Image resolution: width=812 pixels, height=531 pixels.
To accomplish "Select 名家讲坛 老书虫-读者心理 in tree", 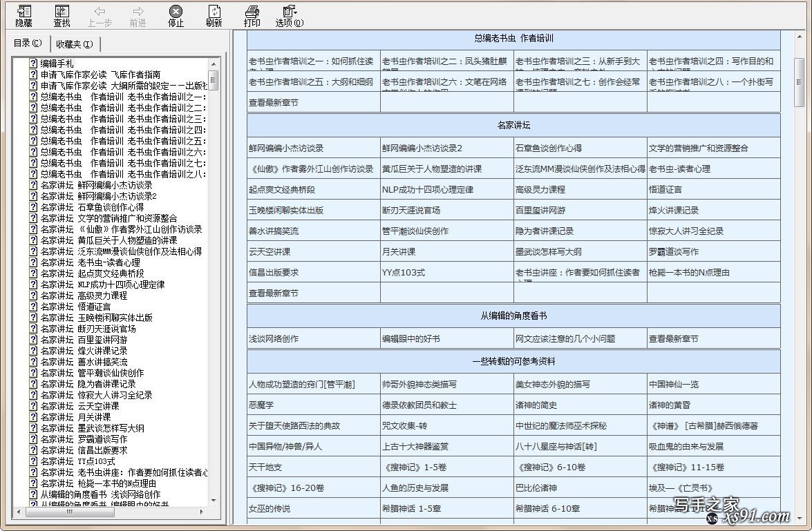I will [x=90, y=262].
